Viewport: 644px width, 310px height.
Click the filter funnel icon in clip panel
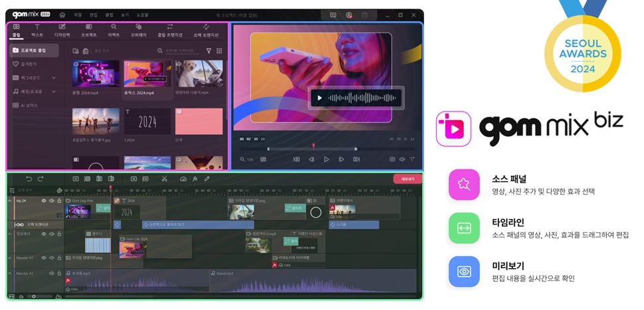pyautogui.click(x=209, y=50)
